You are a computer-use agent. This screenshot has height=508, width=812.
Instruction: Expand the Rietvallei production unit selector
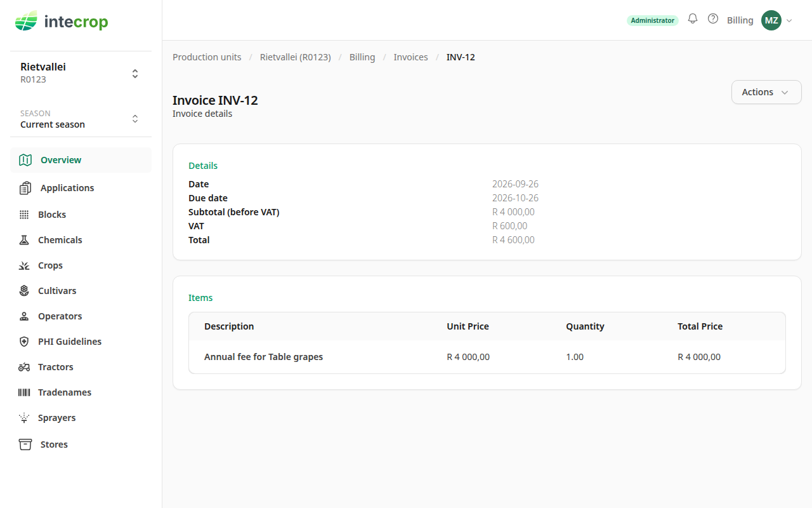[x=81, y=73]
